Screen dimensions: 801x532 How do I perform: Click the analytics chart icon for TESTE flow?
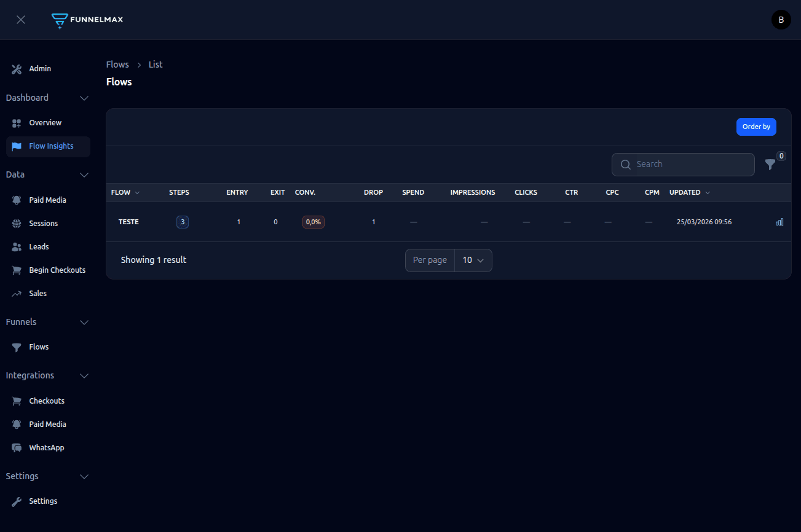coord(779,222)
